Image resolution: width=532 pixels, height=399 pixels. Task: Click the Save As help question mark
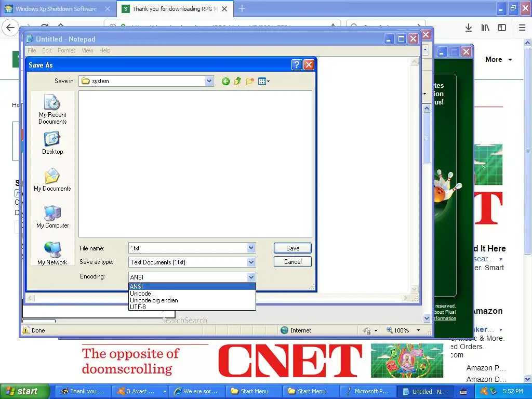[x=297, y=65]
